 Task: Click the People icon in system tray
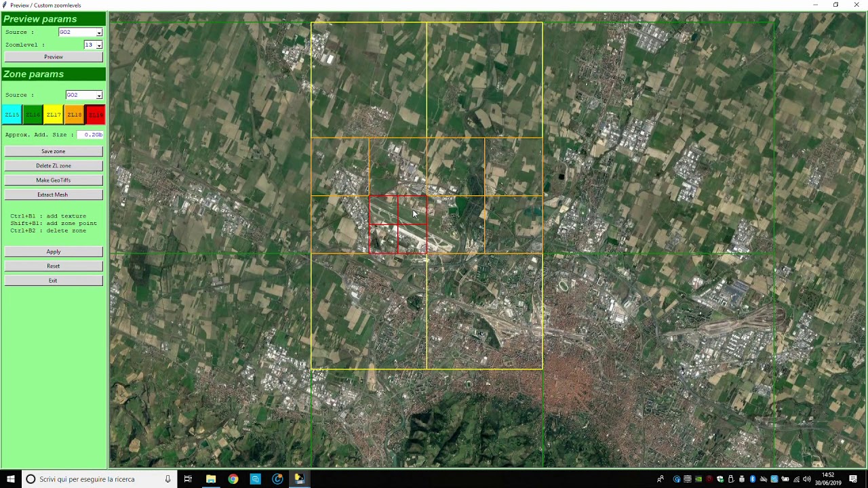tap(660, 479)
